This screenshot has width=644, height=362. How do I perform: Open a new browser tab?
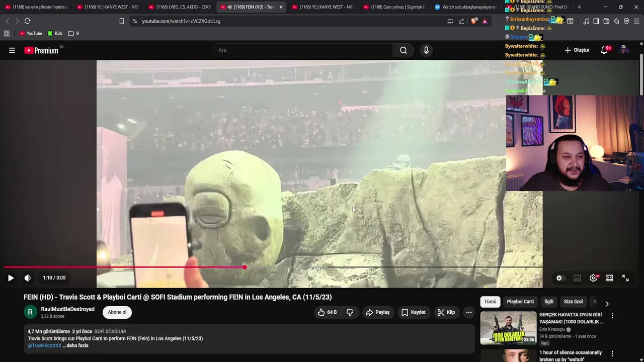click(579, 7)
